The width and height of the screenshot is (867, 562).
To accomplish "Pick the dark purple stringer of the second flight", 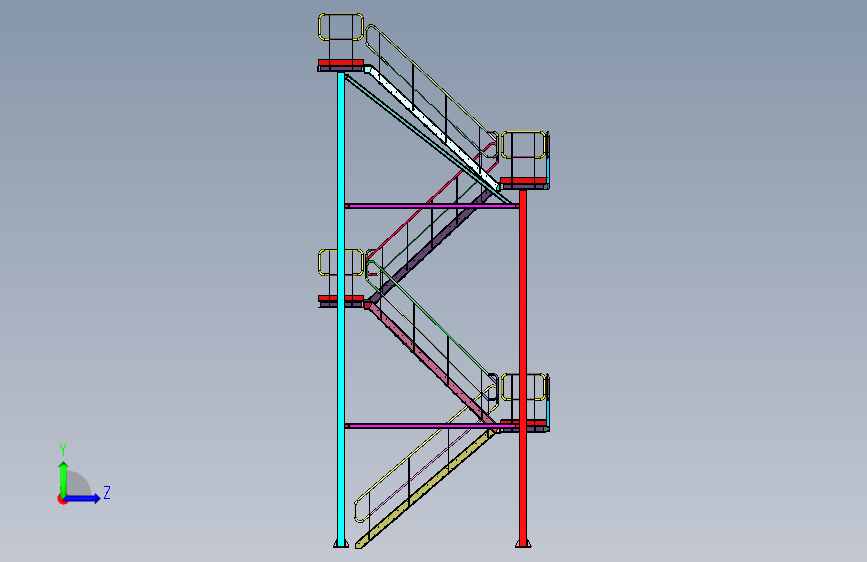I will point(431,247).
